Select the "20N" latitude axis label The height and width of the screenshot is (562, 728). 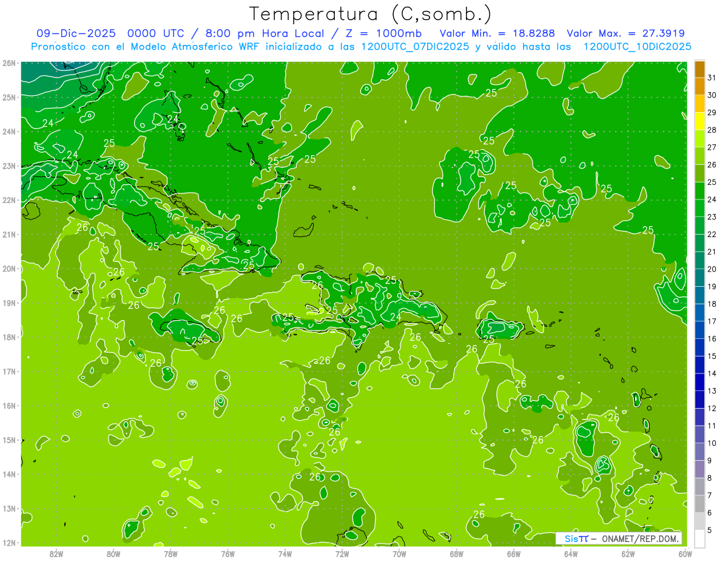coord(8,269)
